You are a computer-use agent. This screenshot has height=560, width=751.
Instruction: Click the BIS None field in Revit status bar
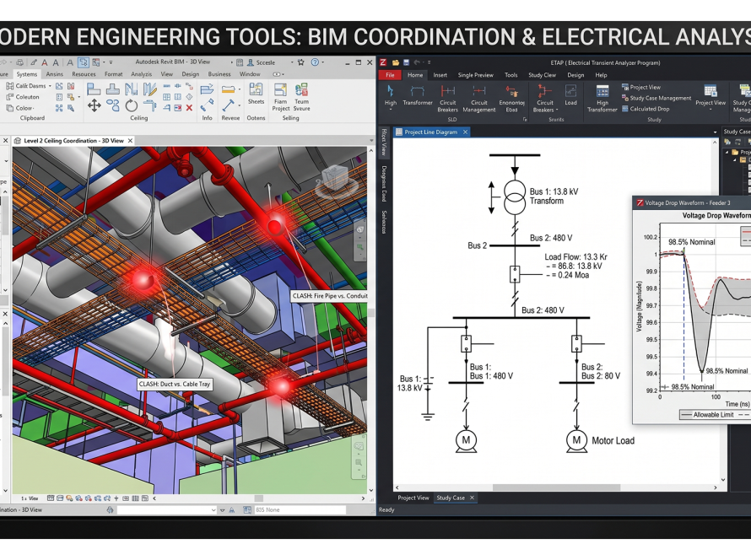(x=300, y=510)
